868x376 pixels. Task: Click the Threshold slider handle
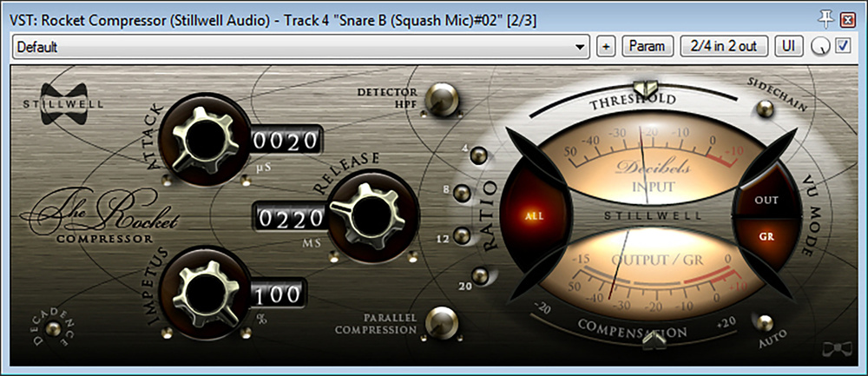644,88
